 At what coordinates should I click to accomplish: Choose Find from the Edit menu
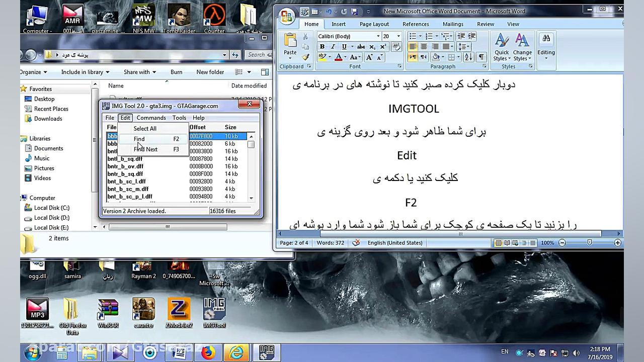[139, 139]
